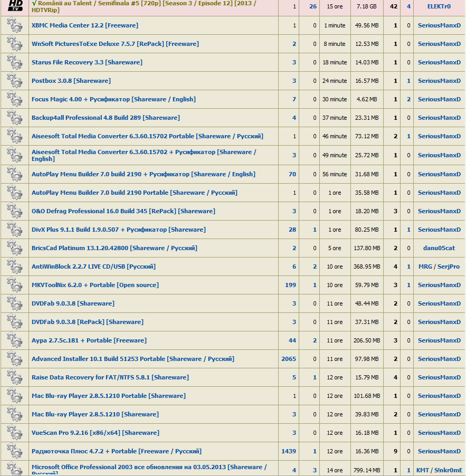Screen dimensions: 466x476
Task: Click "1 minute" age in XBMC row
Action: [335, 25]
